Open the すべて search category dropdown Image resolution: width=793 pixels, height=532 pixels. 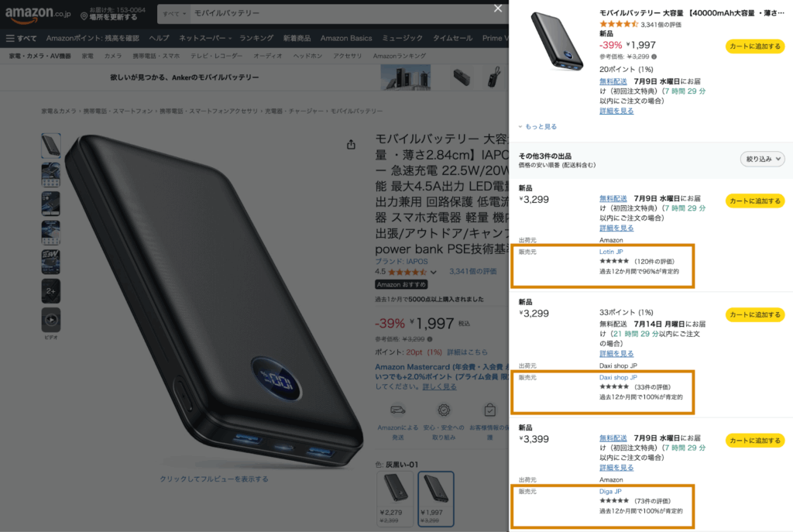point(174,14)
